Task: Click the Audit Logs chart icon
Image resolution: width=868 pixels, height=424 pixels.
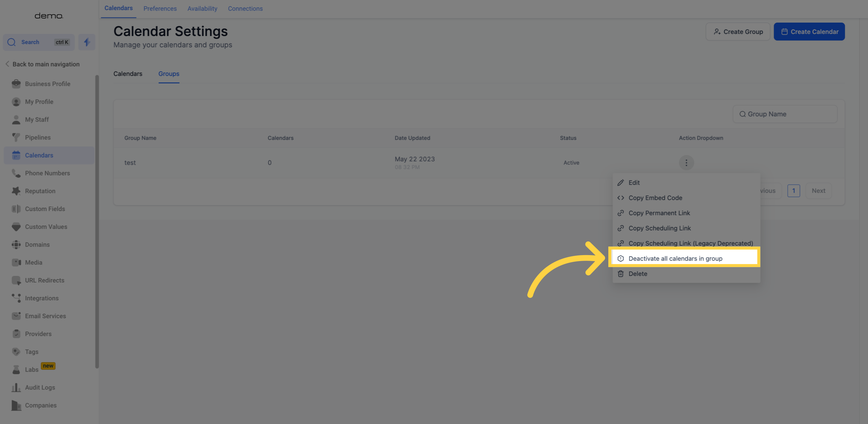Action: 16,387
